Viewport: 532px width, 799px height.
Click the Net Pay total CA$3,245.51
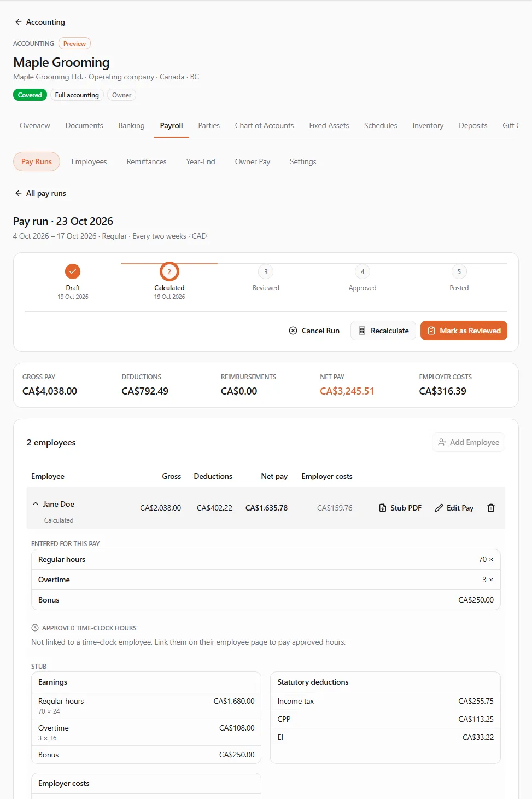tap(347, 391)
